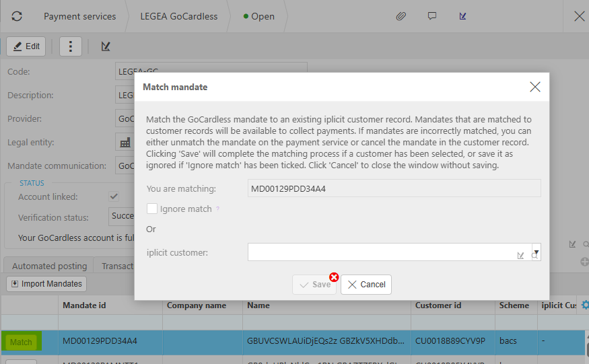Open attachments via the paperclip icon

(x=401, y=16)
